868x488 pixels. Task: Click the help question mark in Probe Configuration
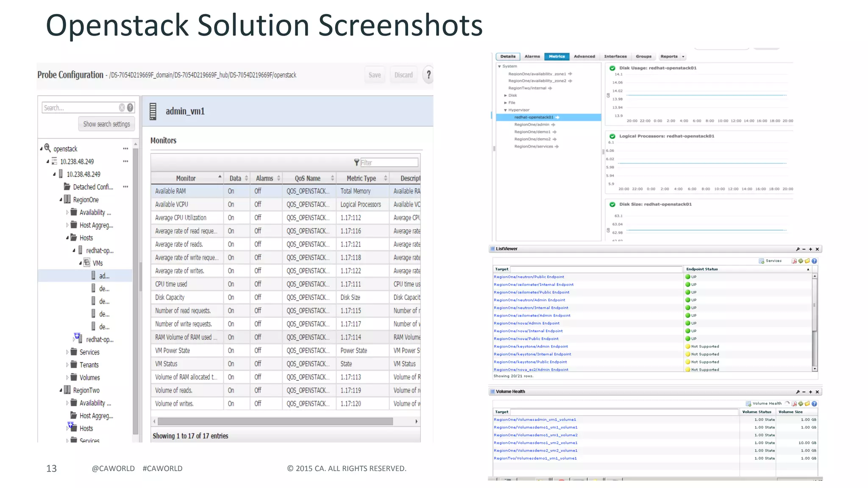[x=428, y=75]
